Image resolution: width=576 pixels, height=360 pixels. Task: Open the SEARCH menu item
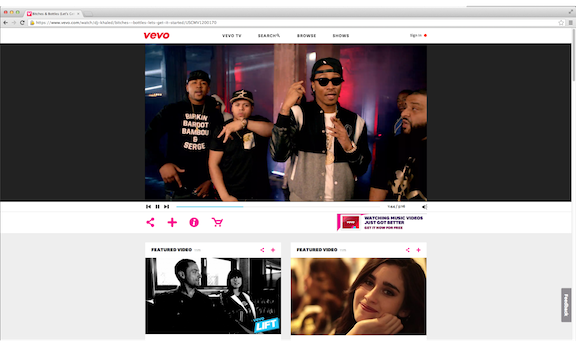coord(269,36)
